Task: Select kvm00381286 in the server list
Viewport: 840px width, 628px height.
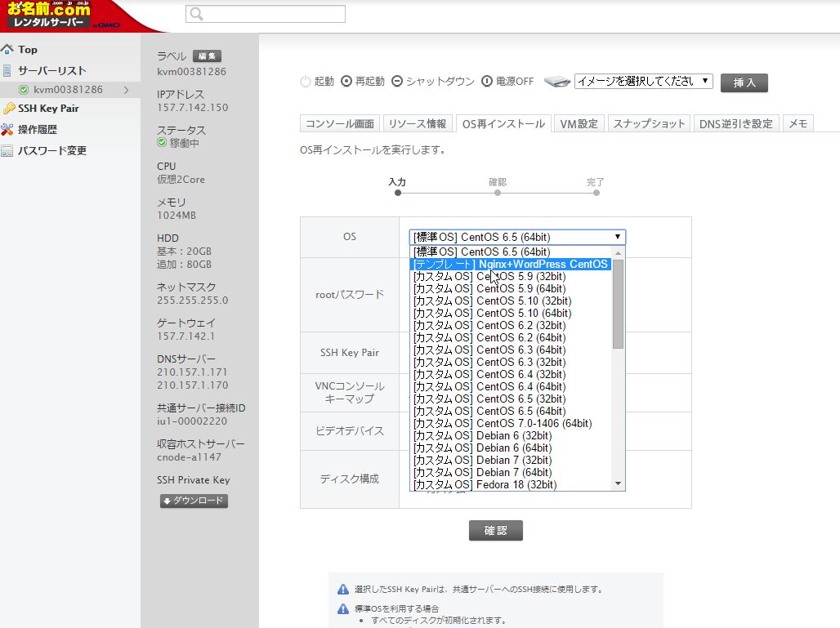Action: click(x=68, y=90)
